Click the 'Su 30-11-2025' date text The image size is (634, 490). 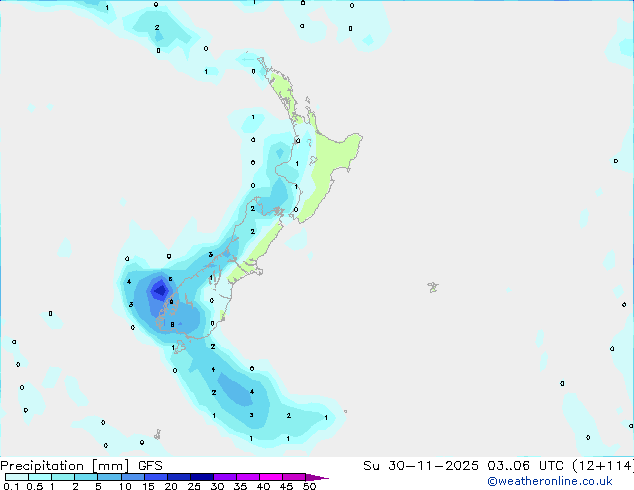pyautogui.click(x=421, y=466)
